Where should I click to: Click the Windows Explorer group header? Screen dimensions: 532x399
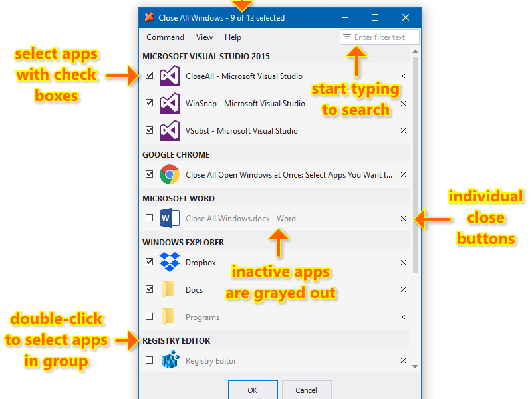point(183,243)
